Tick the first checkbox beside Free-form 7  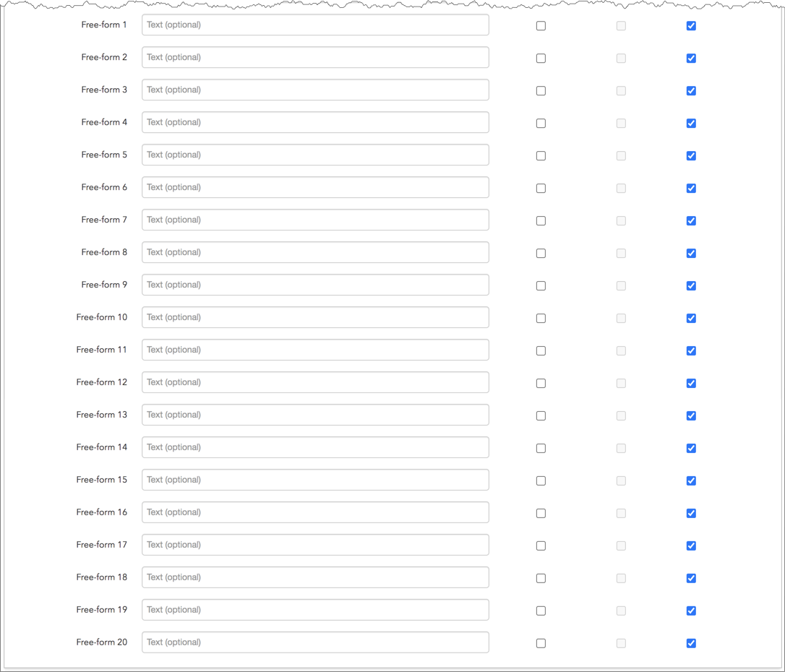click(541, 221)
